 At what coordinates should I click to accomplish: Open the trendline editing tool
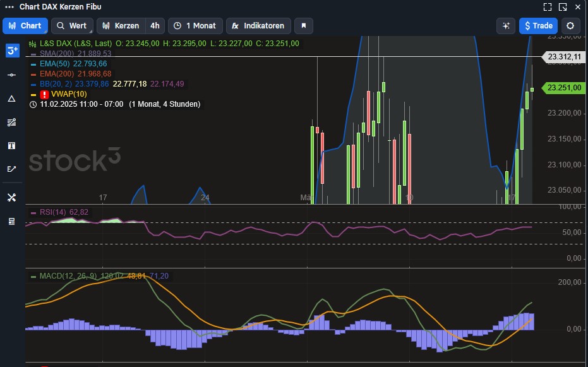click(x=11, y=169)
